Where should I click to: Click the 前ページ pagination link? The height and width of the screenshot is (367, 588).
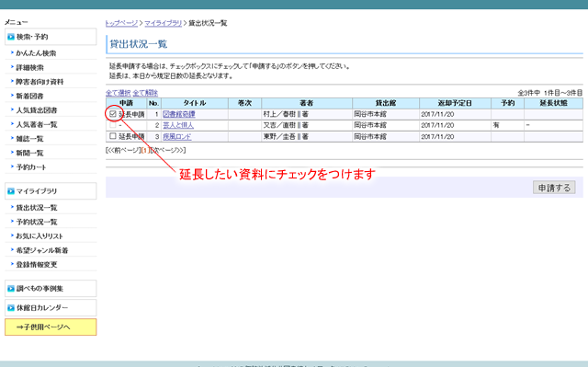(x=124, y=151)
